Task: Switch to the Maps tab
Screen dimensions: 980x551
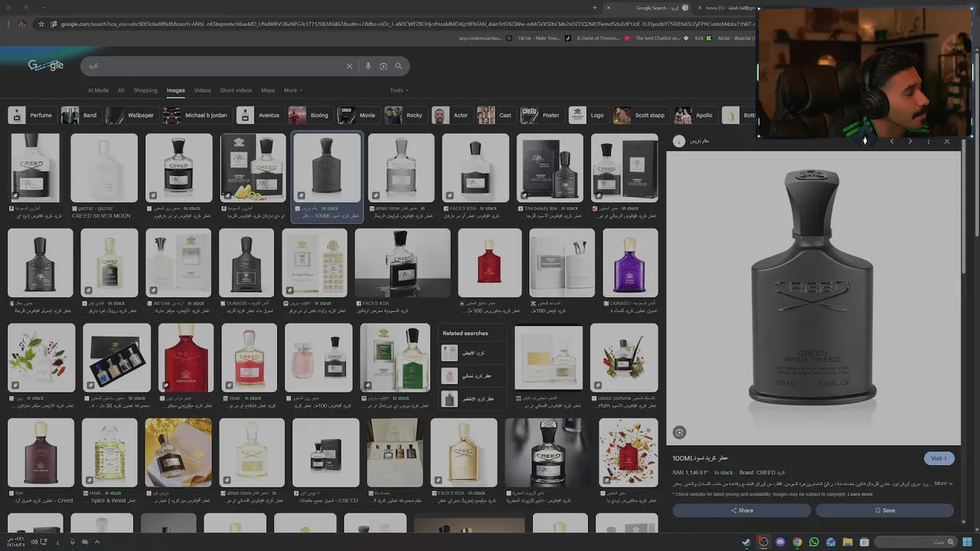Action: (268, 90)
